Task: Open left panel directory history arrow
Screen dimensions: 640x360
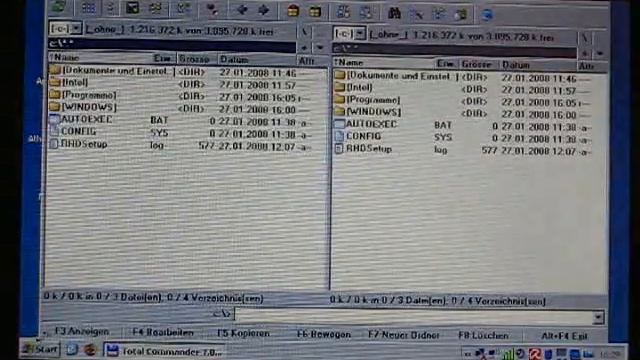Action: tap(320, 47)
